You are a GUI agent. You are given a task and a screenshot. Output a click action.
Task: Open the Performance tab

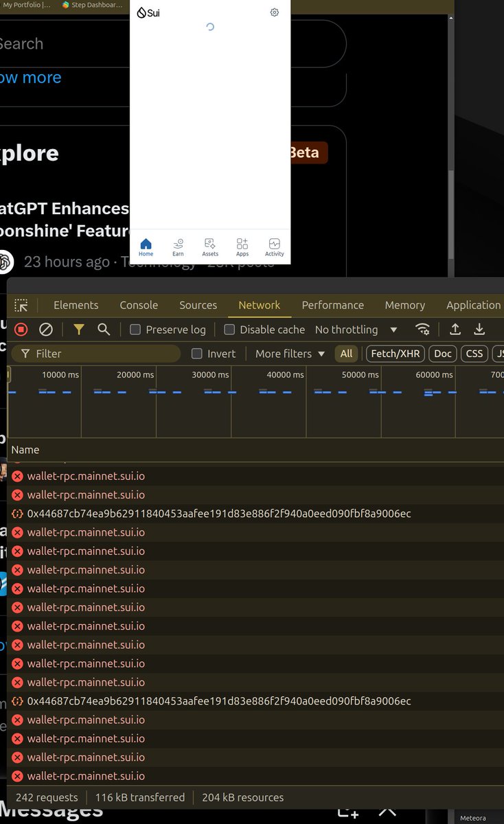click(x=332, y=305)
